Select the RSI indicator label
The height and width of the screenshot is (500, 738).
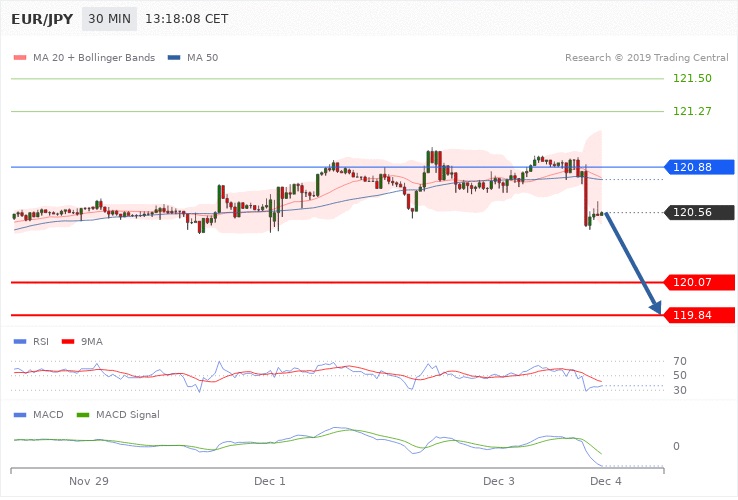[41, 341]
